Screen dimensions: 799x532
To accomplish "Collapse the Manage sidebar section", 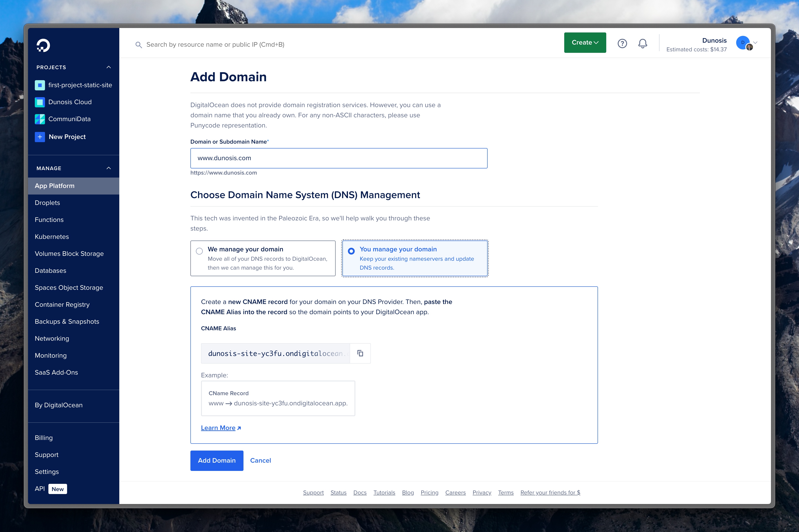I will pyautogui.click(x=109, y=168).
